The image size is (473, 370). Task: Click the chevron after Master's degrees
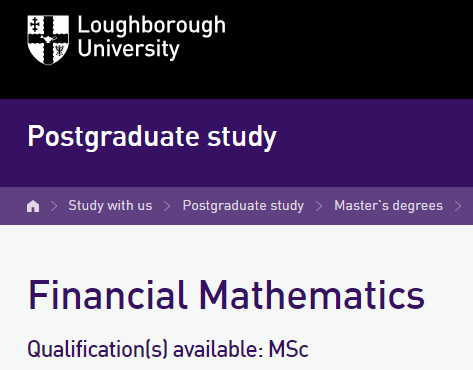(459, 206)
